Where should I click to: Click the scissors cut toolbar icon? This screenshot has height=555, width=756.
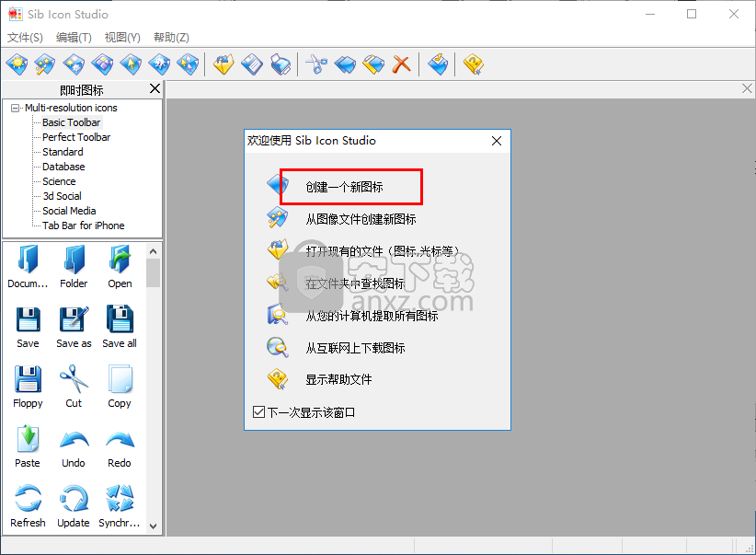(x=316, y=64)
